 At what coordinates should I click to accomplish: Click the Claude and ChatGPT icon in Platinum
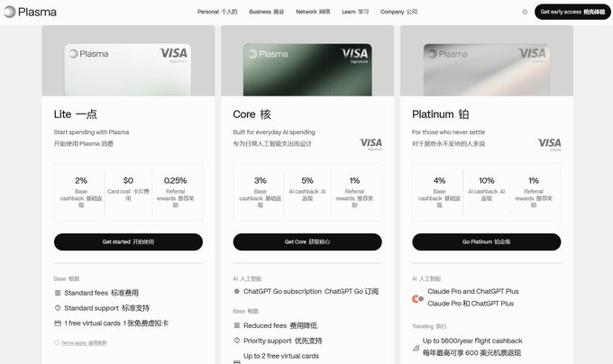pyautogui.click(x=417, y=299)
